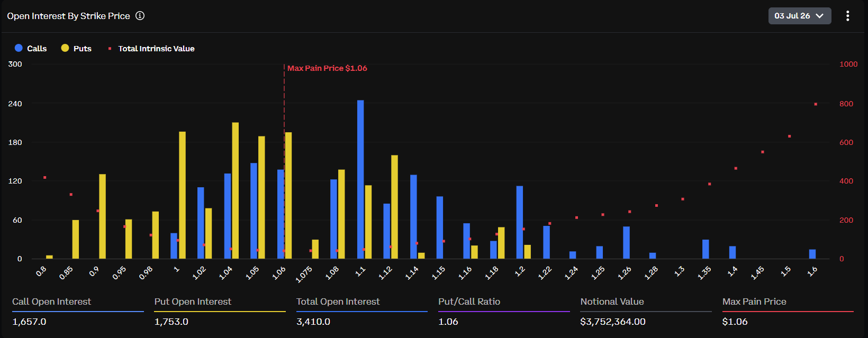868x338 pixels.
Task: Toggle the Puts series in the legend
Action: point(76,48)
